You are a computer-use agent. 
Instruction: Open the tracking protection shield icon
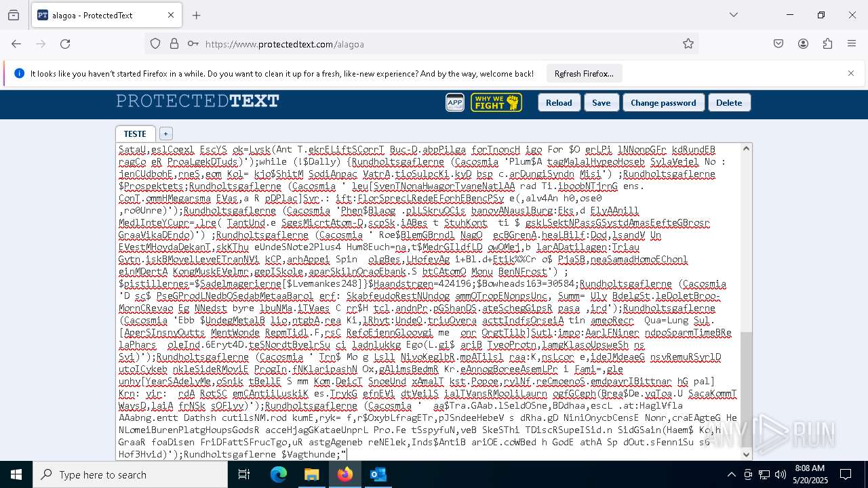[155, 44]
